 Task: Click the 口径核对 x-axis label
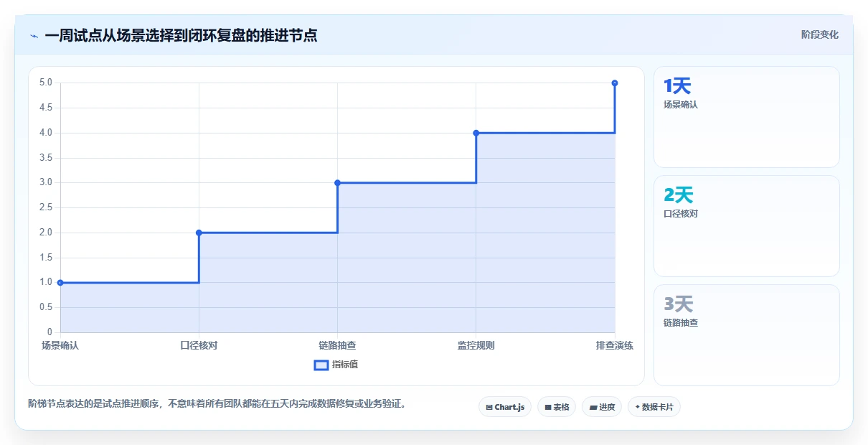click(199, 345)
